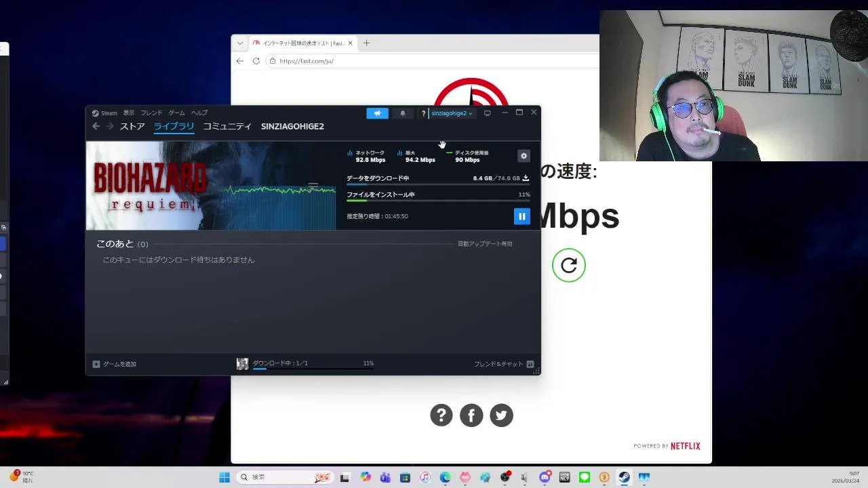Open Microsoft Teams from the taskbar

[x=385, y=477]
